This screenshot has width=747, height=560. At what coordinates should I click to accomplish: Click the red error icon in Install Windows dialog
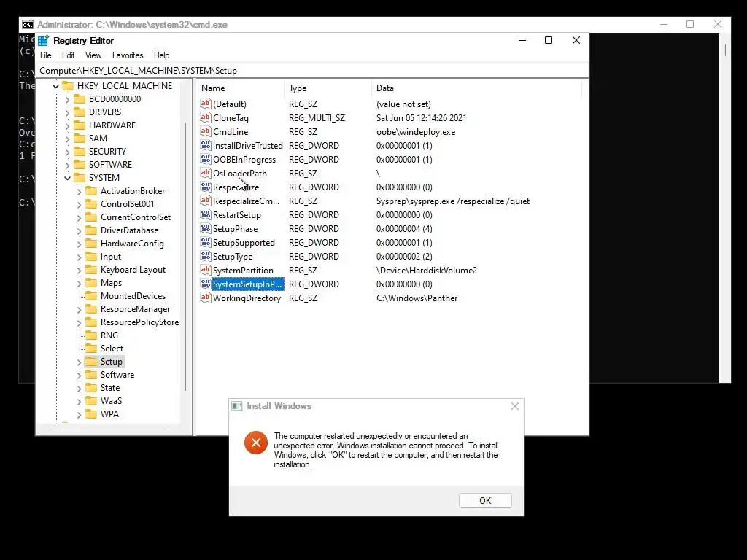click(x=256, y=443)
